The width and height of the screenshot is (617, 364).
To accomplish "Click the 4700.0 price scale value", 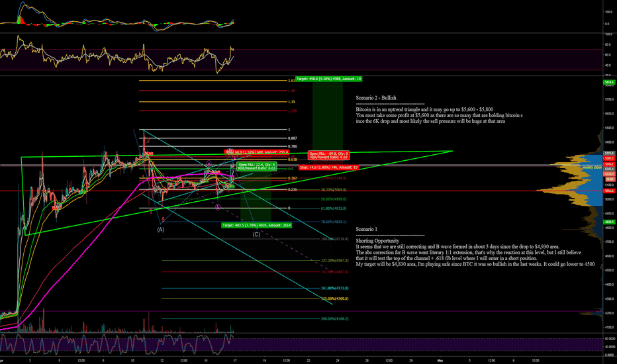I will (609, 242).
